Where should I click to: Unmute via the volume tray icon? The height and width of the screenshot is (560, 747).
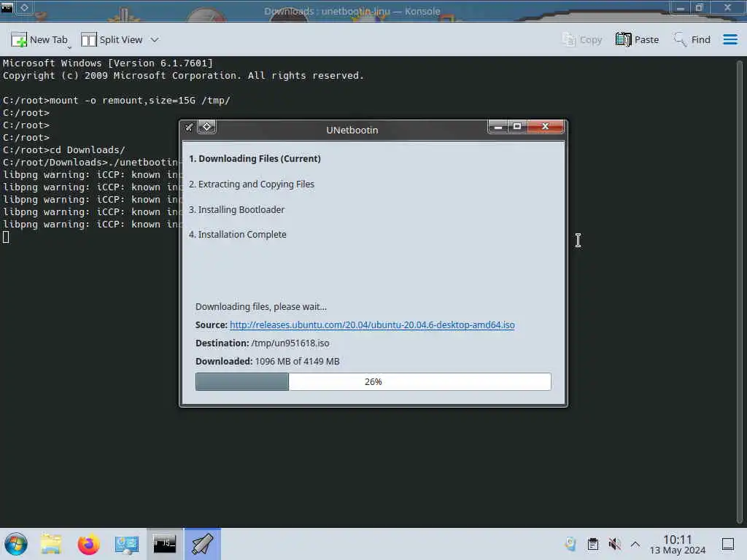[614, 544]
